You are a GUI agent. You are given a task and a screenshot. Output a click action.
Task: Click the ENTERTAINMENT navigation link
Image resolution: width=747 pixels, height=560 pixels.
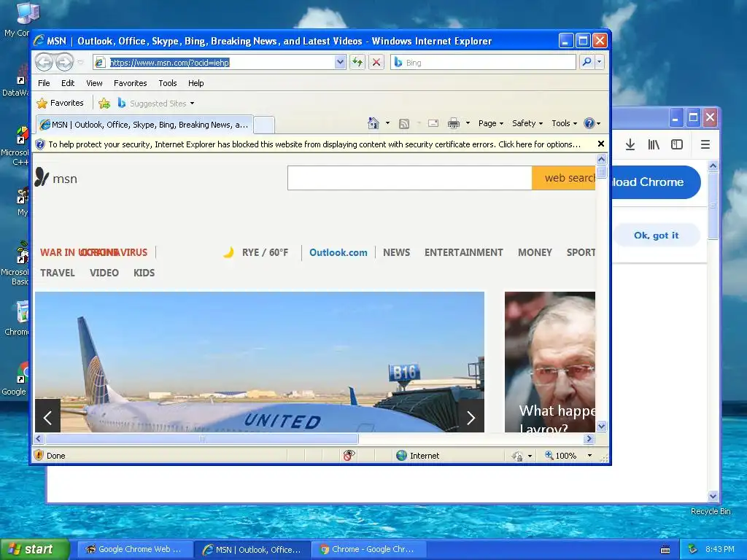pos(463,252)
